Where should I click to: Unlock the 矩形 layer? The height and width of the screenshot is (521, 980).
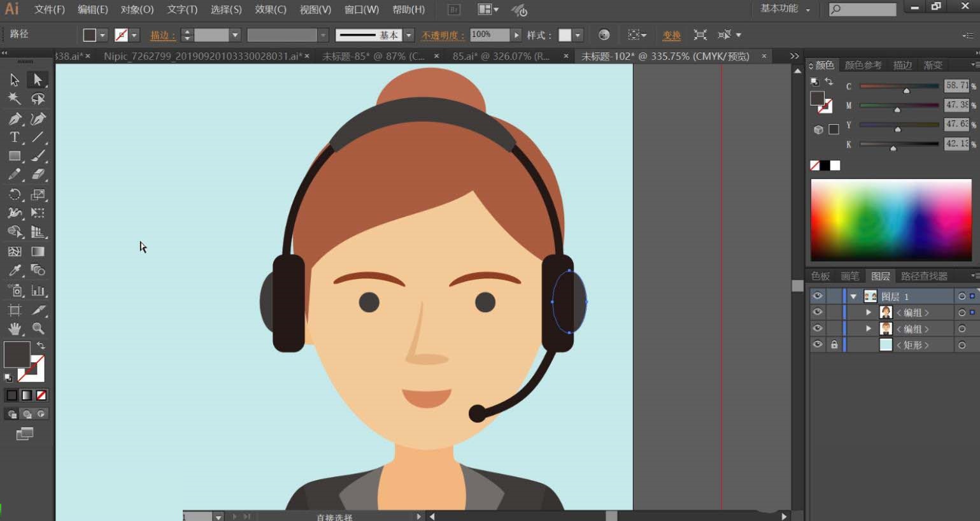(x=834, y=345)
